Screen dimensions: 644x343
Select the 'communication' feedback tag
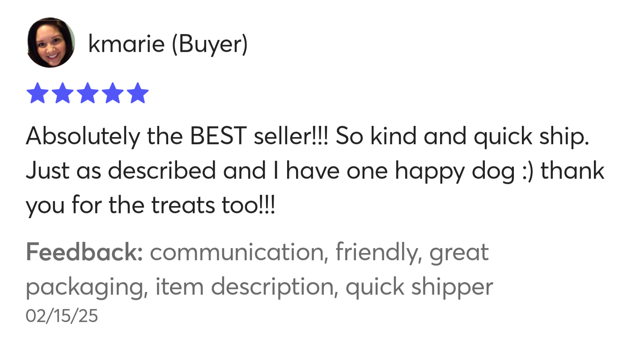click(x=237, y=253)
